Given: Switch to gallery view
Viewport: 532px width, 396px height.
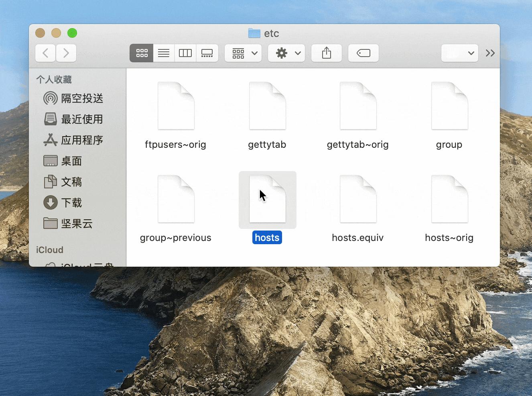Looking at the screenshot, I should point(207,53).
